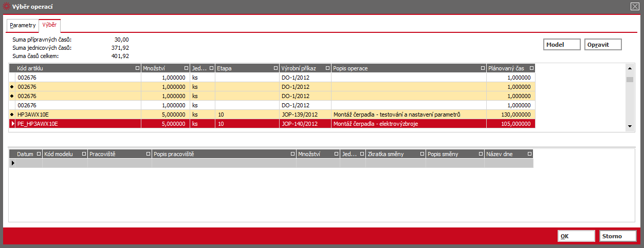Switch to the Parametry tab
This screenshot has height=248, width=644.
pyautogui.click(x=23, y=25)
